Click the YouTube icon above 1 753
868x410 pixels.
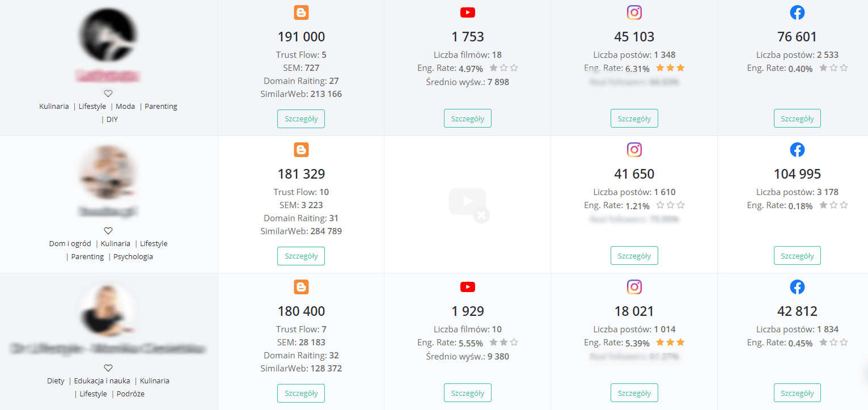[468, 12]
